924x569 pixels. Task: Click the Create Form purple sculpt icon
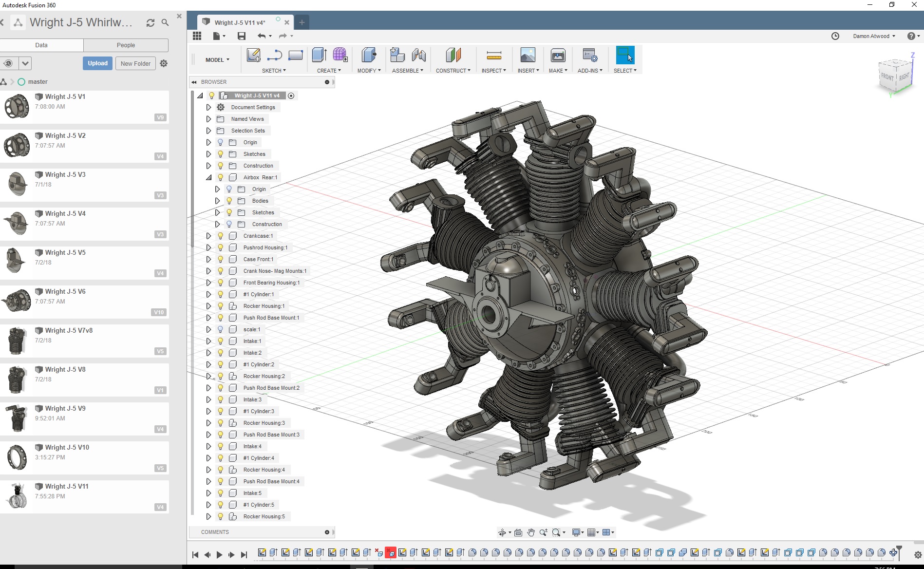point(340,55)
